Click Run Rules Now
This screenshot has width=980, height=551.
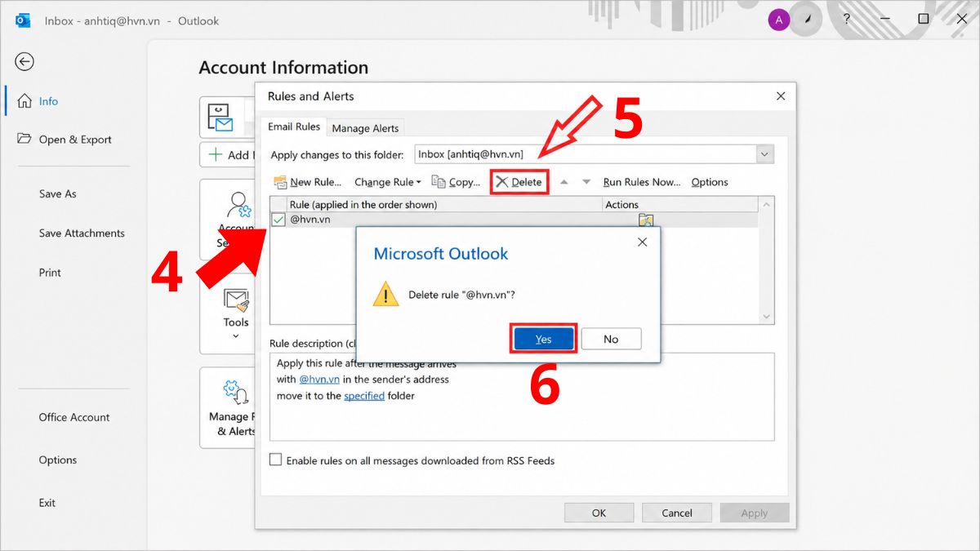642,182
